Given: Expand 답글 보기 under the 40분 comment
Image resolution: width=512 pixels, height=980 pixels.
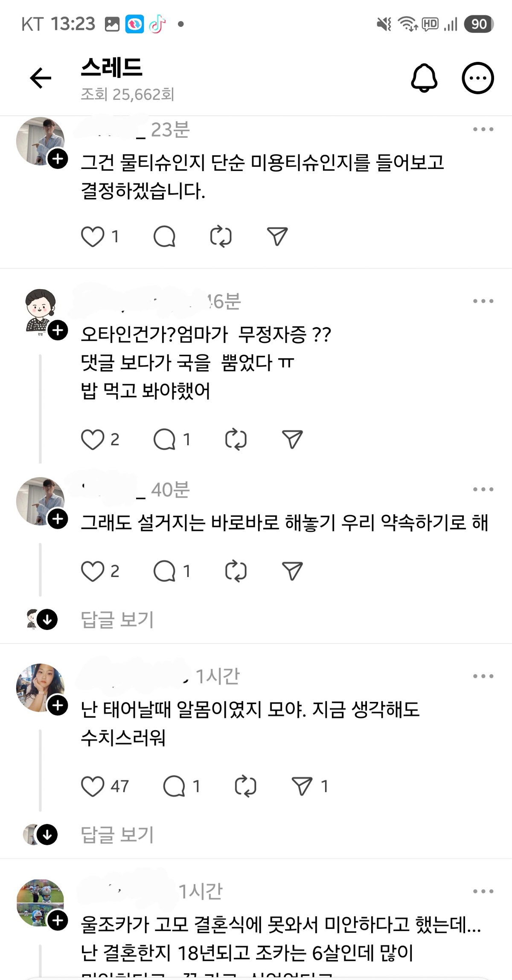Looking at the screenshot, I should pos(117,620).
